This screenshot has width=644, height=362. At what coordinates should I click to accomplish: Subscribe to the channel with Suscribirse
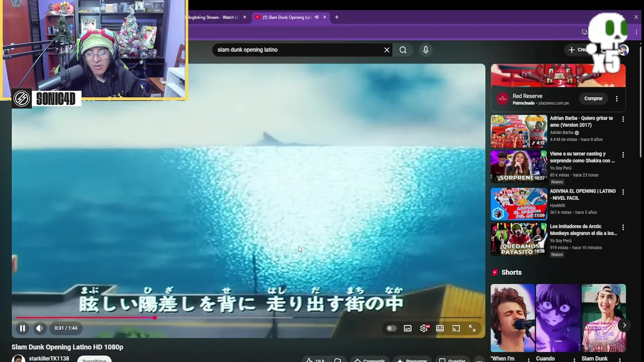point(94,360)
